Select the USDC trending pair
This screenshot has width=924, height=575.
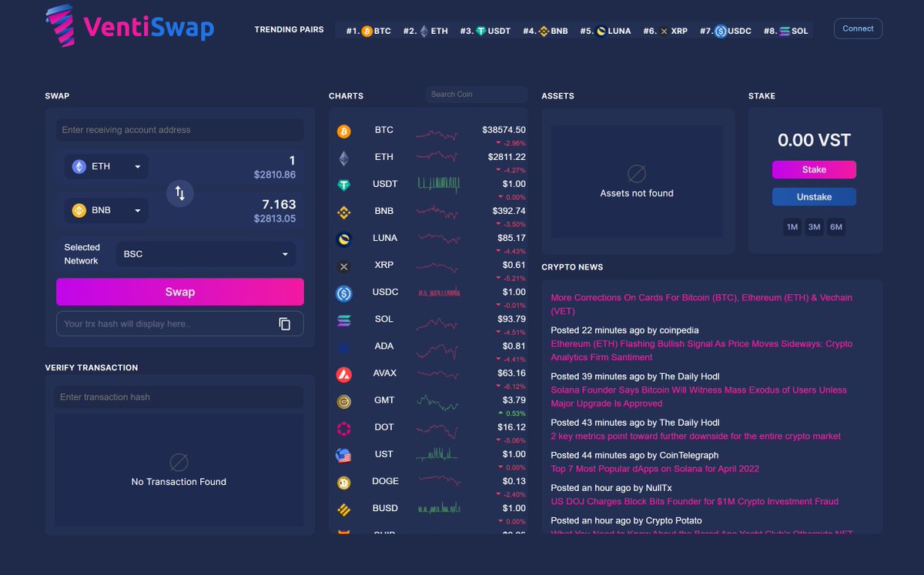click(x=725, y=31)
